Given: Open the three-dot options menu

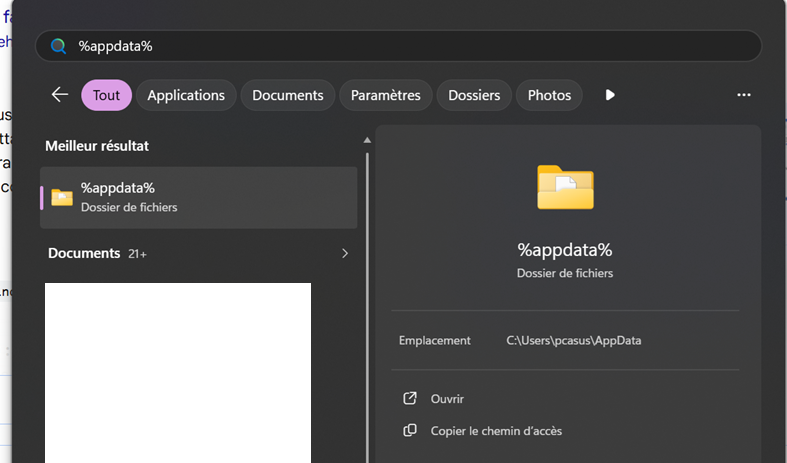Looking at the screenshot, I should [x=744, y=95].
